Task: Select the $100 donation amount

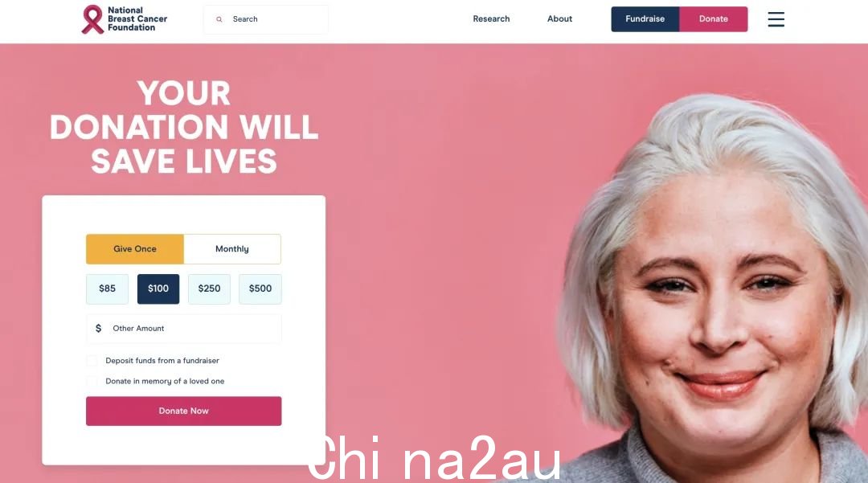Action: coord(158,289)
